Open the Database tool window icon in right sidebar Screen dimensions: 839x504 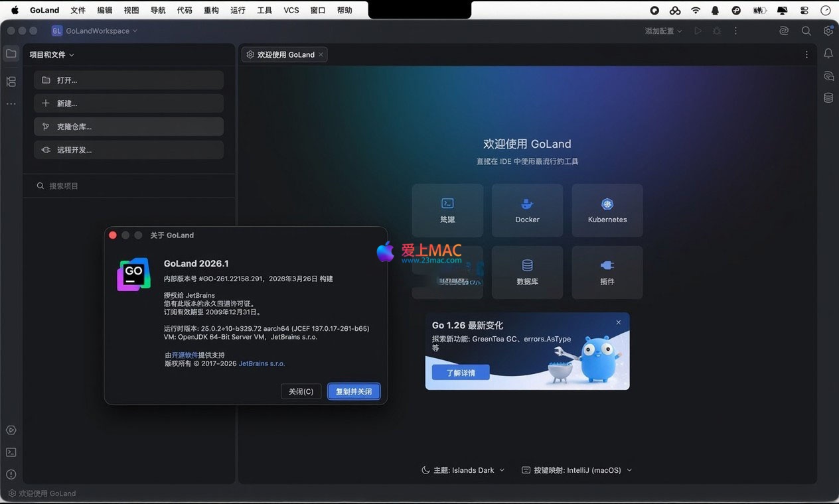click(x=828, y=98)
